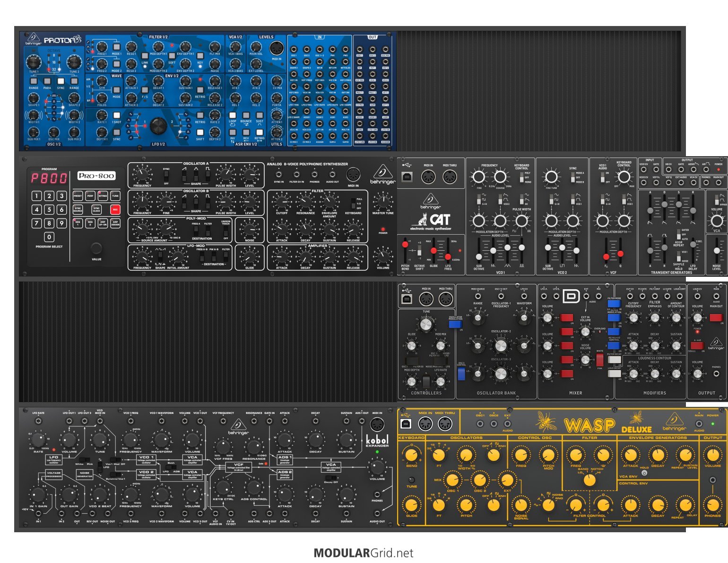Viewport: 728px width, 563px height.
Task: Click the CAT MAIN OUT jack
Action: coord(719,182)
